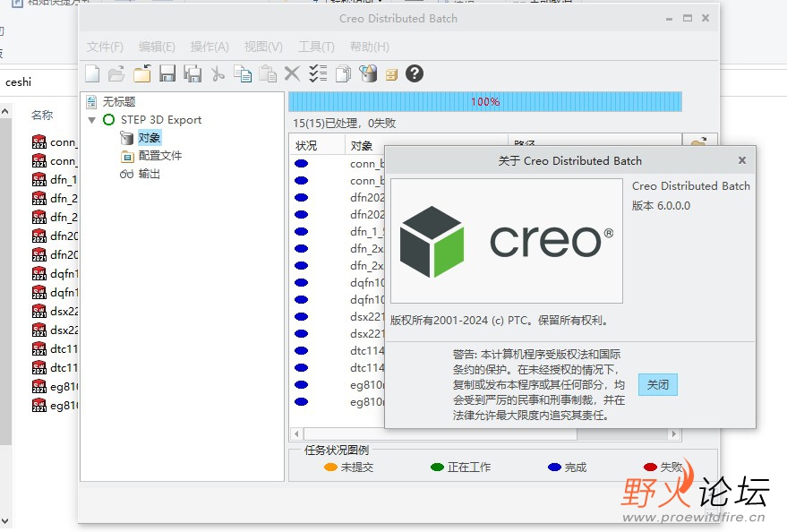The height and width of the screenshot is (532, 787).
Task: Open the 编辑(E) menu
Action: (157, 47)
